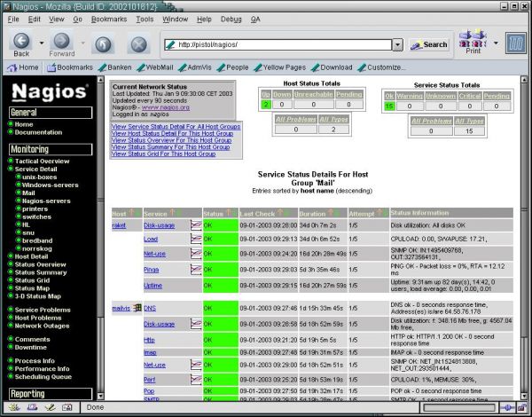This screenshot has width=532, height=417.
Task: Open the Tools menu
Action: click(145, 18)
